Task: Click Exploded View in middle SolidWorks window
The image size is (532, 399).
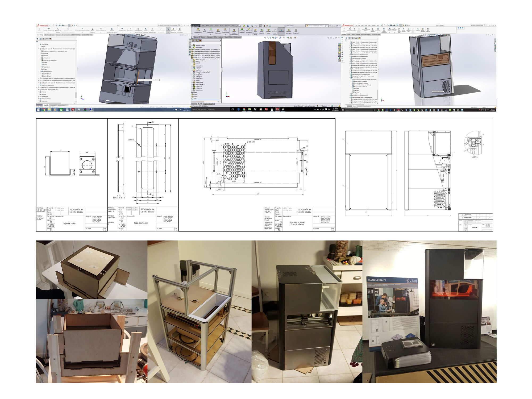Action: (x=268, y=31)
